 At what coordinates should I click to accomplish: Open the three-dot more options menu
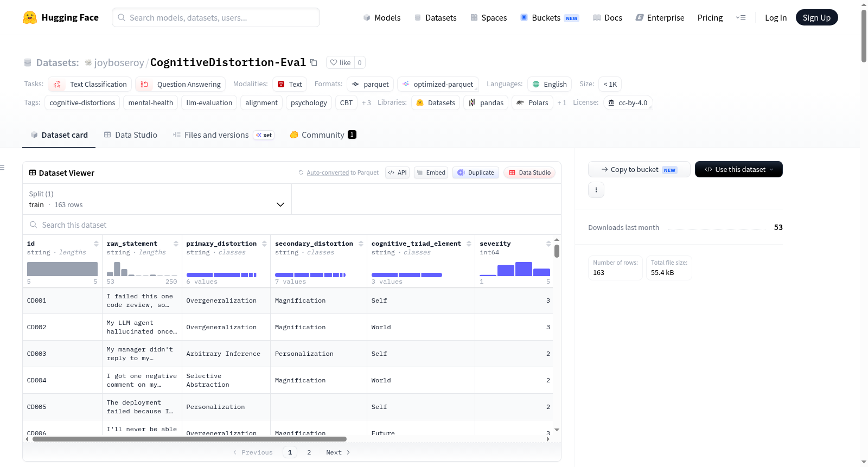click(x=596, y=190)
